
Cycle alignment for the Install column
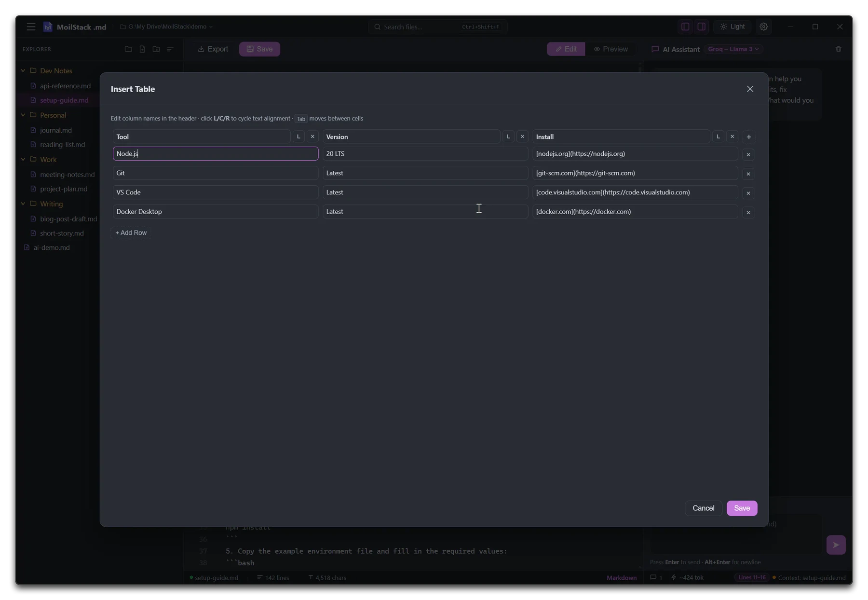pyautogui.click(x=718, y=136)
